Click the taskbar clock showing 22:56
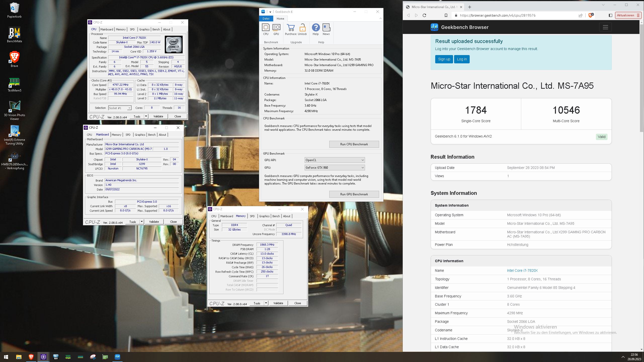Screen dimensions: 644x362 point(634,357)
